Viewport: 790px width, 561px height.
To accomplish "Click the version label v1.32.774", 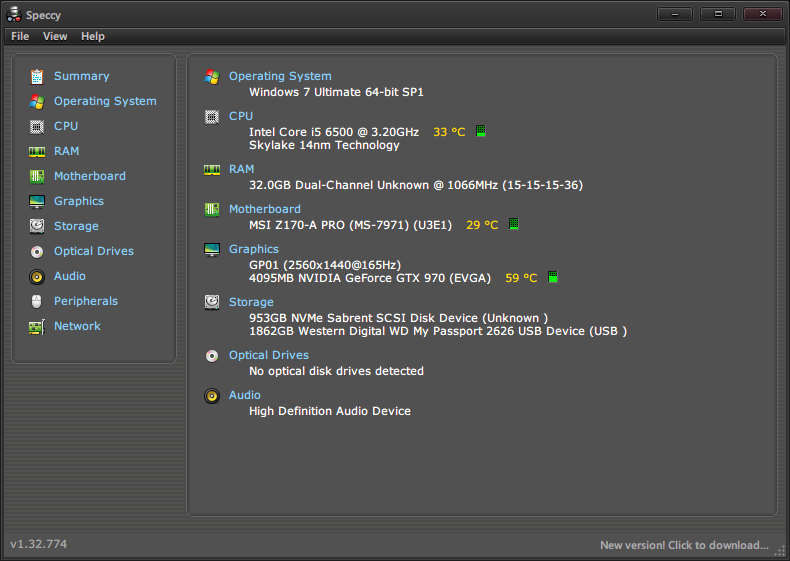I will click(39, 544).
